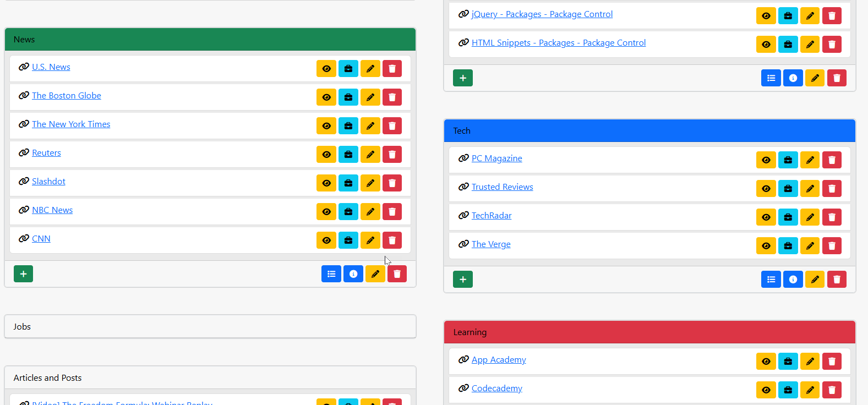The image size is (868, 405).
Task: Edit PC Magazine with pencil icon
Action: (810, 160)
